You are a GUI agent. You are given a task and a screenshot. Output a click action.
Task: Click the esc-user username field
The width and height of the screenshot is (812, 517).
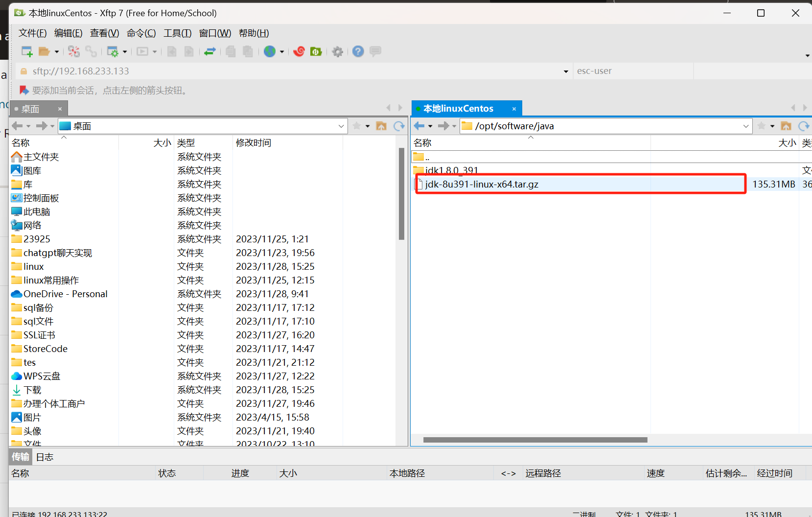click(633, 71)
